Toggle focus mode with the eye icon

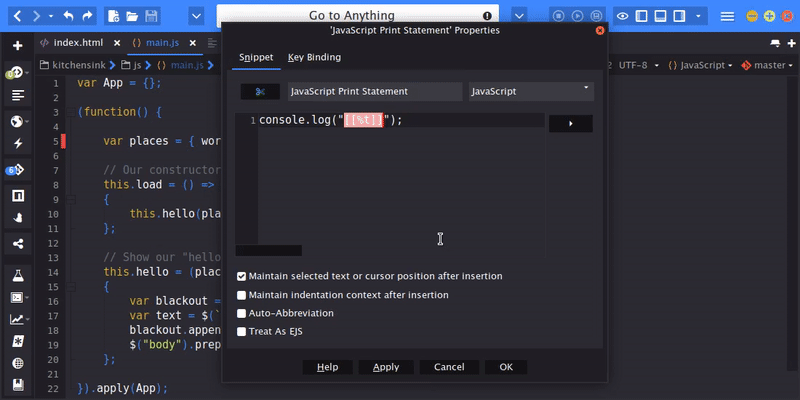(x=622, y=16)
